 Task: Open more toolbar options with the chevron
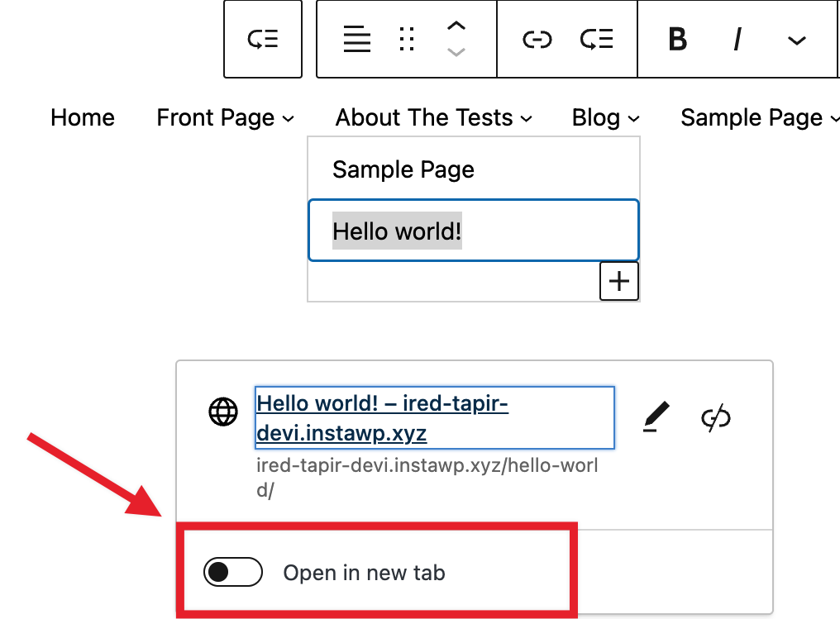[x=795, y=39]
